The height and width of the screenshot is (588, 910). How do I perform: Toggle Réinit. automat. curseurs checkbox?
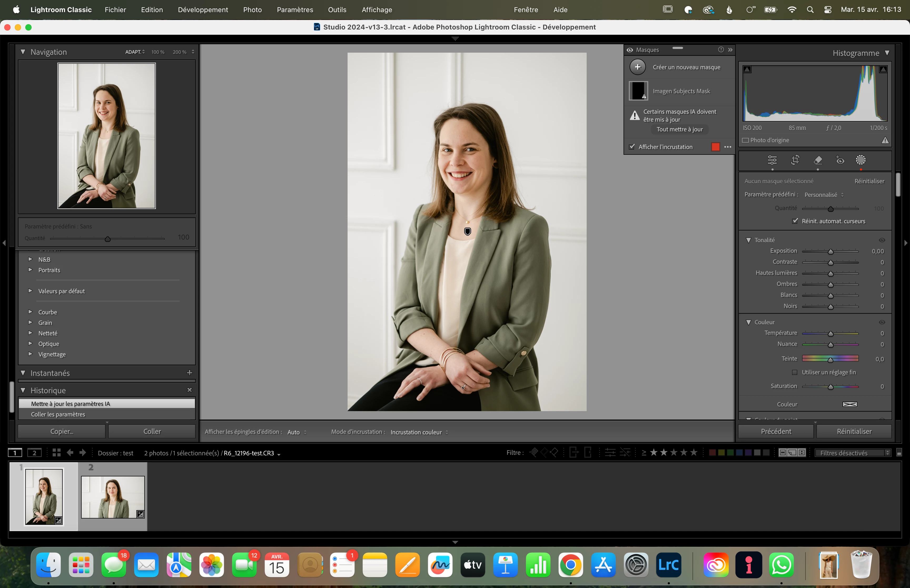pos(795,221)
